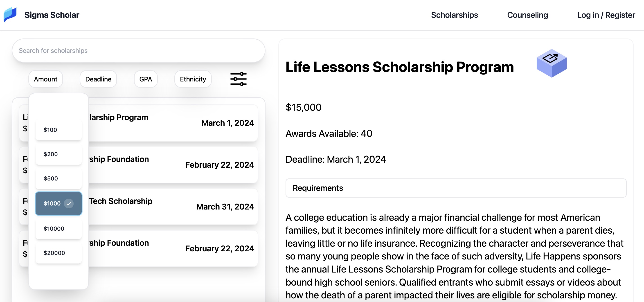
Task: Select the $1000 amount filter option
Action: pos(58,203)
